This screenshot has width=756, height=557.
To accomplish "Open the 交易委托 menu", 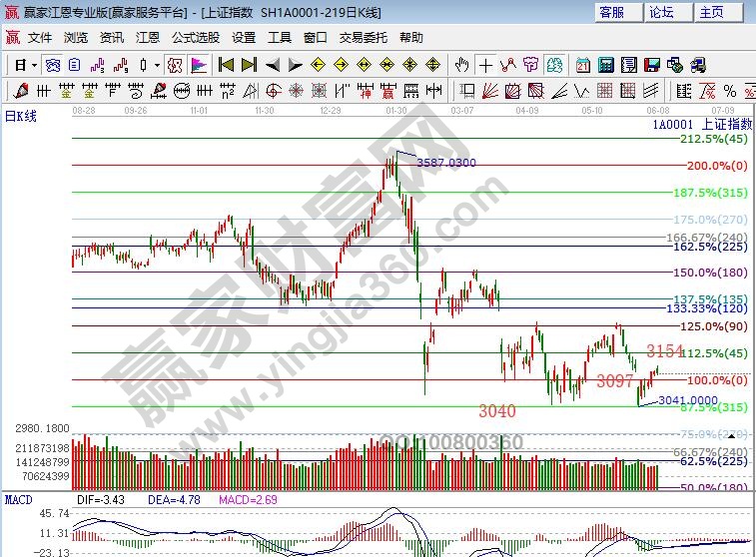I will 363,38.
